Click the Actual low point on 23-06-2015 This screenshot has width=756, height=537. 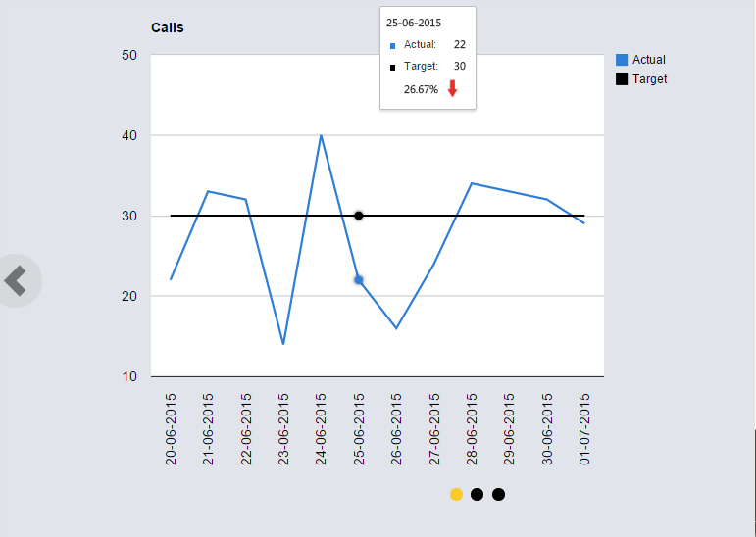pyautogui.click(x=283, y=344)
